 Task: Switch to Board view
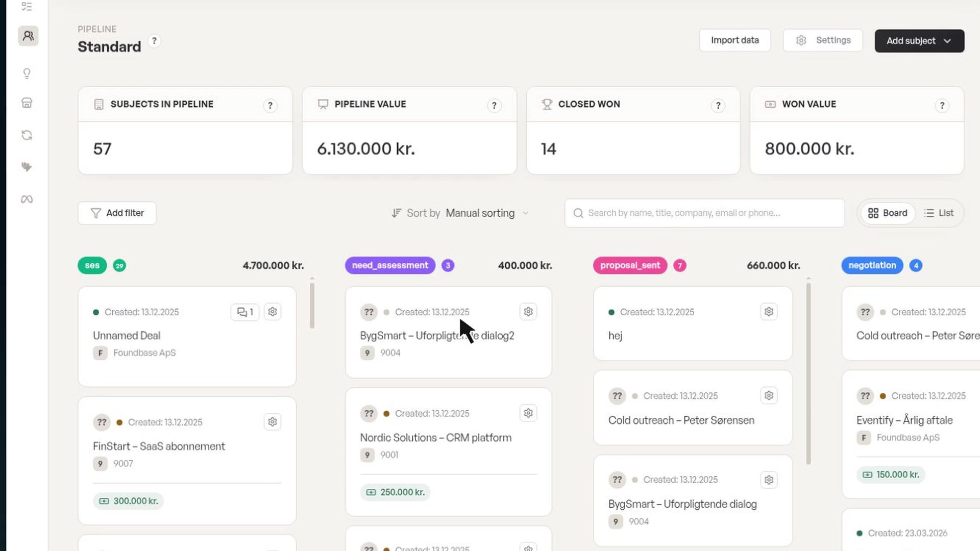(x=888, y=213)
